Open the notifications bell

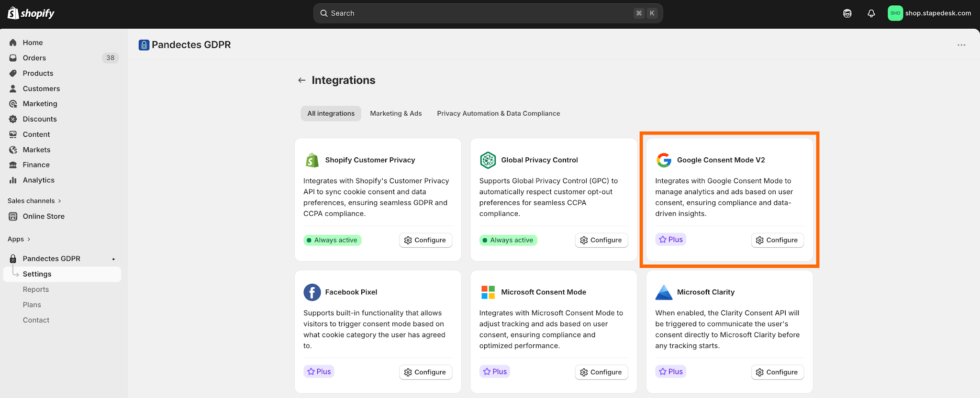871,13
